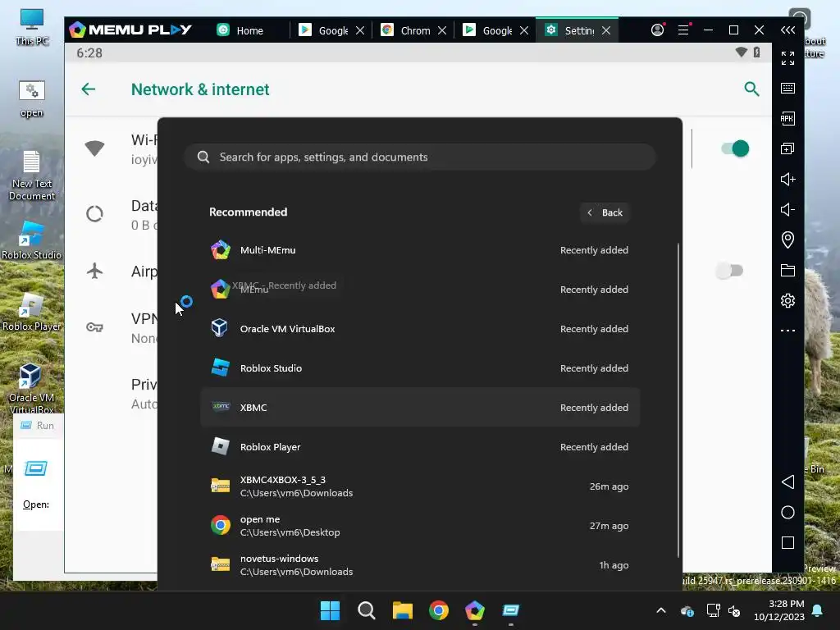Select the New Text Document desktop file
Screen dimensions: 840x630
click(32, 176)
